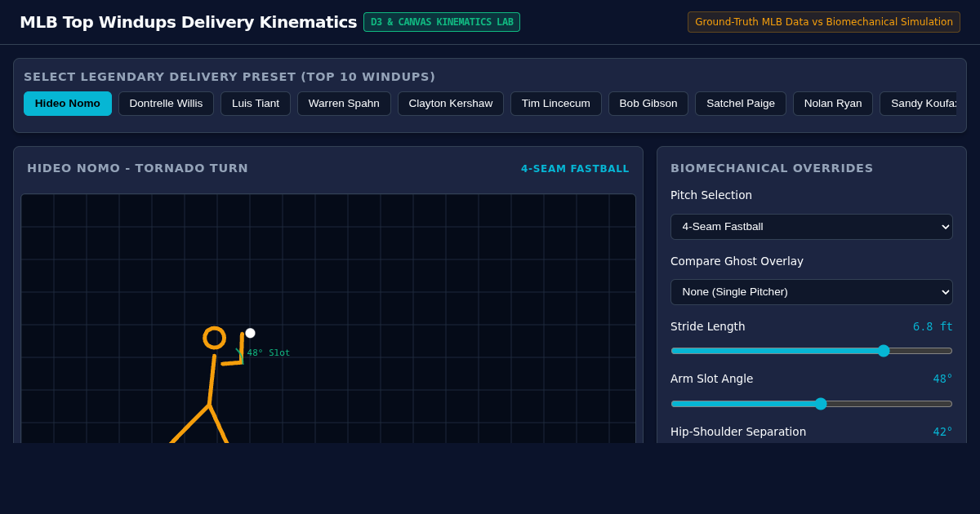This screenshot has width=980, height=514.
Task: Click the white baseball in the canvas
Action: [250, 333]
